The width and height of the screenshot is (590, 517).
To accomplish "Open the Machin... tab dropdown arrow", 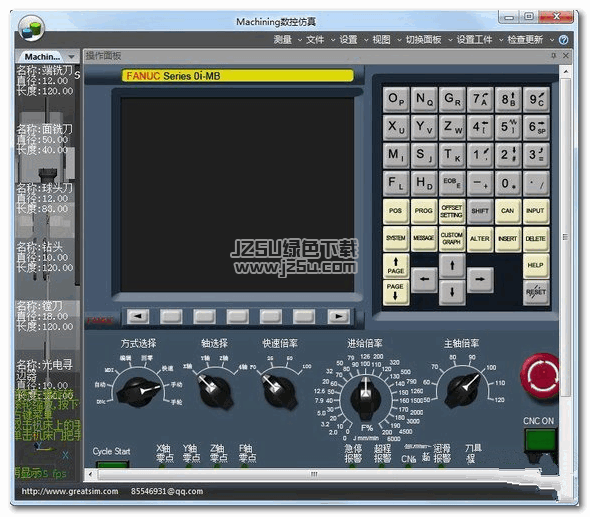I will tap(71, 57).
